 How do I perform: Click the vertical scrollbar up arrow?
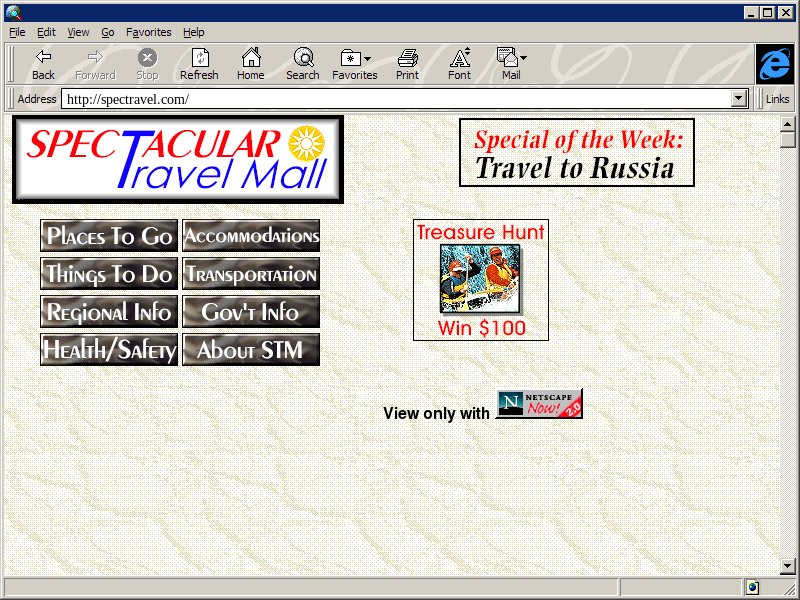click(788, 124)
